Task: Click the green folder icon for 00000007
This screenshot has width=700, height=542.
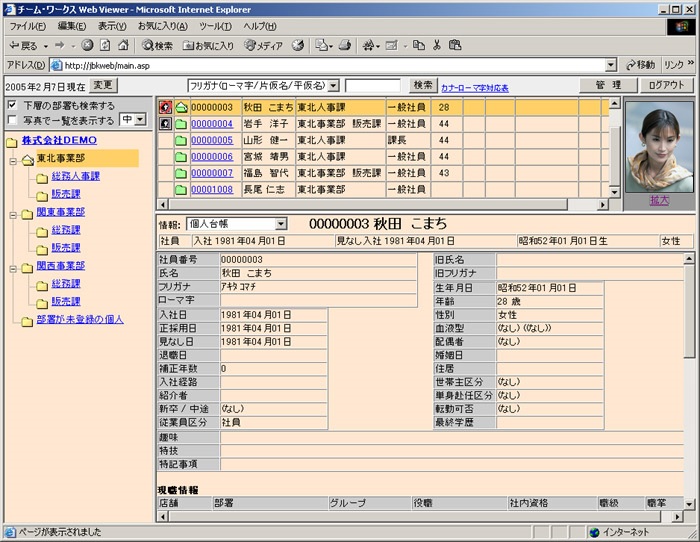Action: (181, 173)
